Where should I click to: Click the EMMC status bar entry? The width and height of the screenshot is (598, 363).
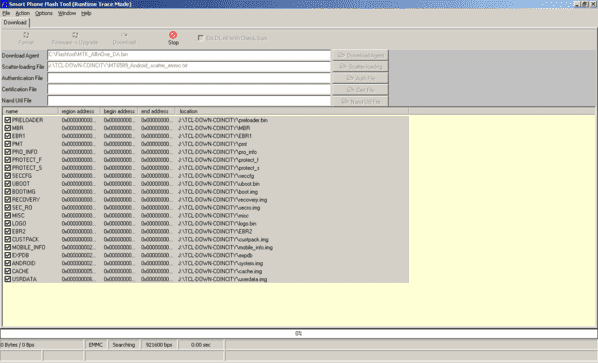pyautogui.click(x=95, y=345)
